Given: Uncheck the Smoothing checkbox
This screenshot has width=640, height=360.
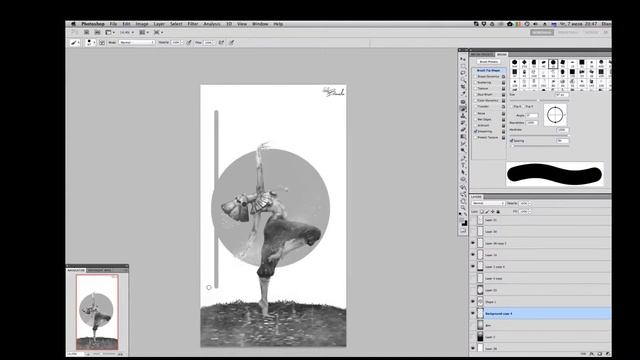Looking at the screenshot, I should coord(476,131).
